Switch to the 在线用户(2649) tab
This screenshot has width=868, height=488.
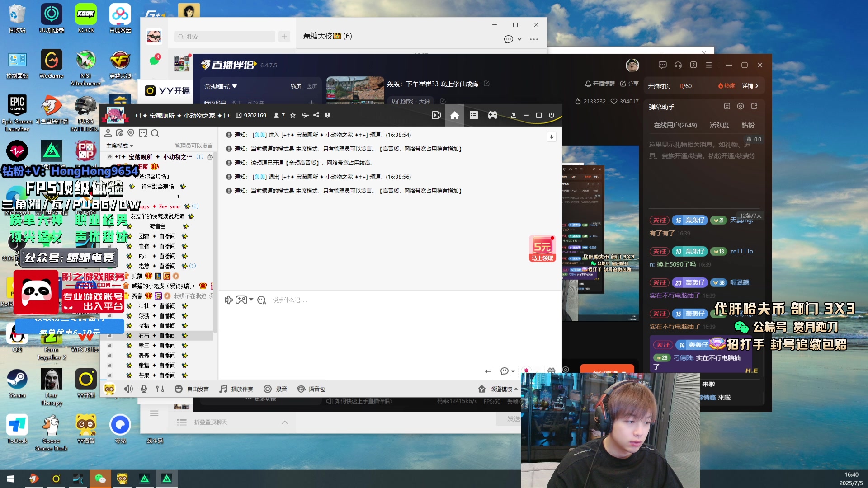[x=675, y=125]
